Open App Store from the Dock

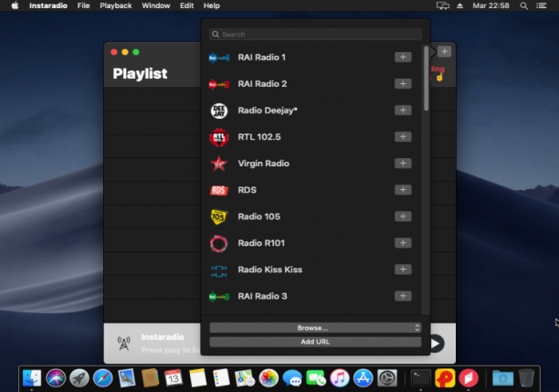pos(364,378)
